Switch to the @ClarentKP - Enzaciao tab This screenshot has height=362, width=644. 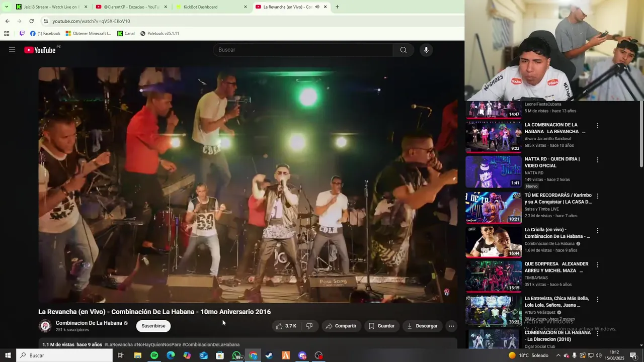tap(131, 7)
